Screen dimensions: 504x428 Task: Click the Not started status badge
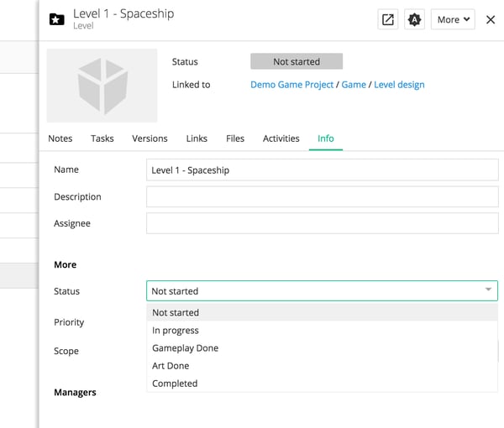[x=297, y=61]
